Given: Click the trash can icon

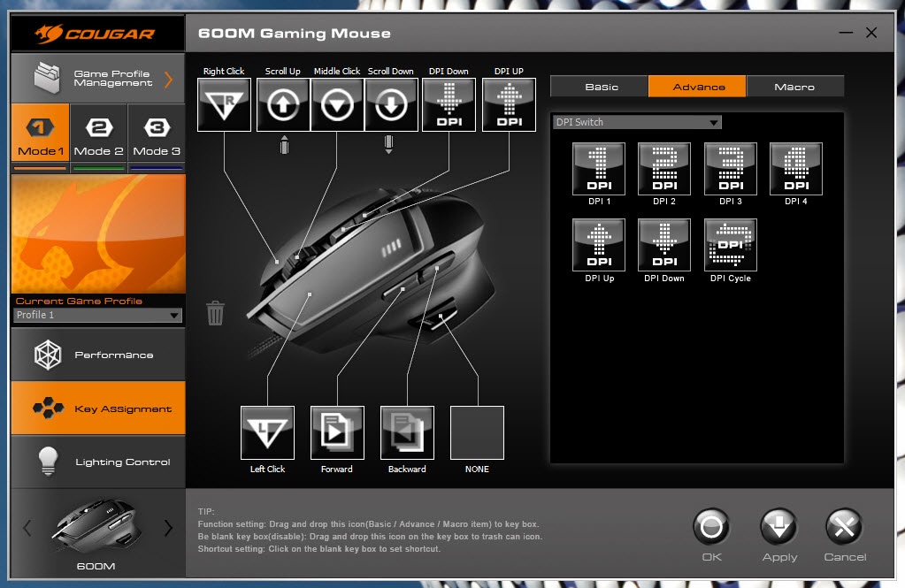Looking at the screenshot, I should click(x=215, y=313).
